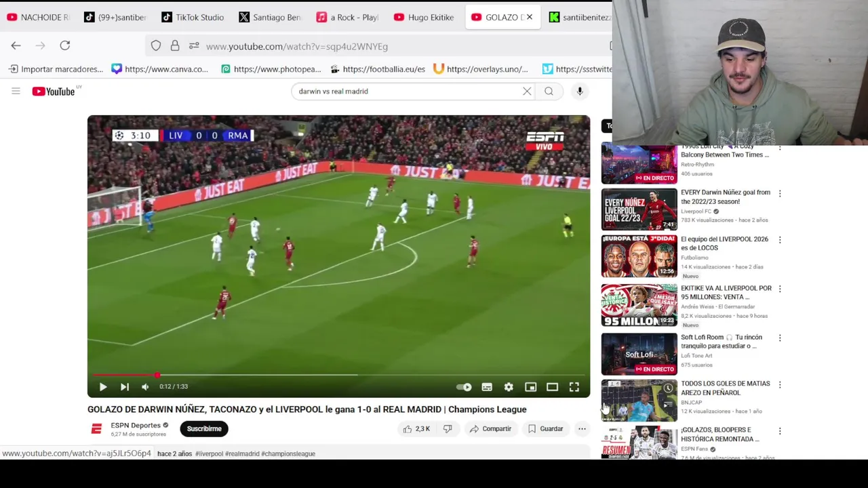This screenshot has width=868, height=488.
Task: Switch to the a Rock - Playl tab
Action: coord(347,17)
